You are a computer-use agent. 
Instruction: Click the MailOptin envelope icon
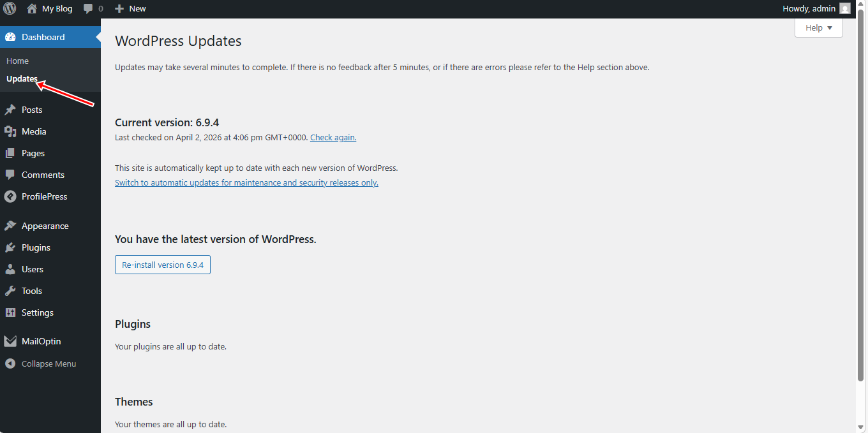click(10, 341)
